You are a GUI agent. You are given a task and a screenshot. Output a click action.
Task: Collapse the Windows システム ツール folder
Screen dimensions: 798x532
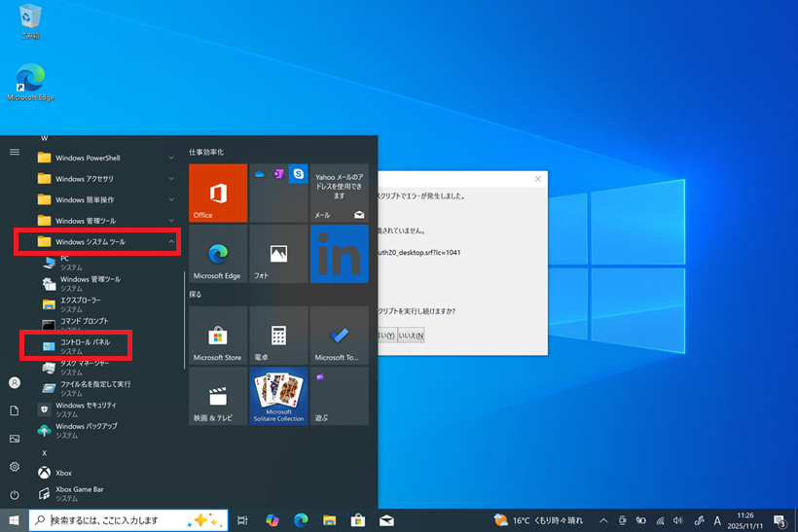coord(97,241)
